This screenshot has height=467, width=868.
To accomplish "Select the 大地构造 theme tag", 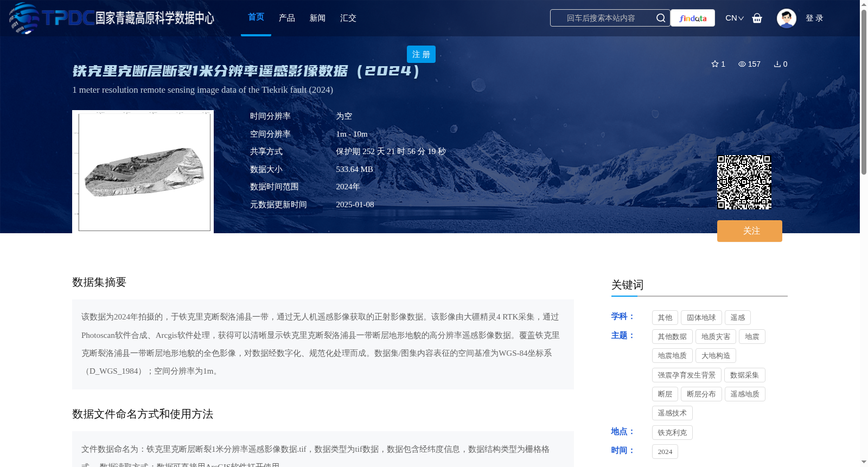I will pos(716,356).
